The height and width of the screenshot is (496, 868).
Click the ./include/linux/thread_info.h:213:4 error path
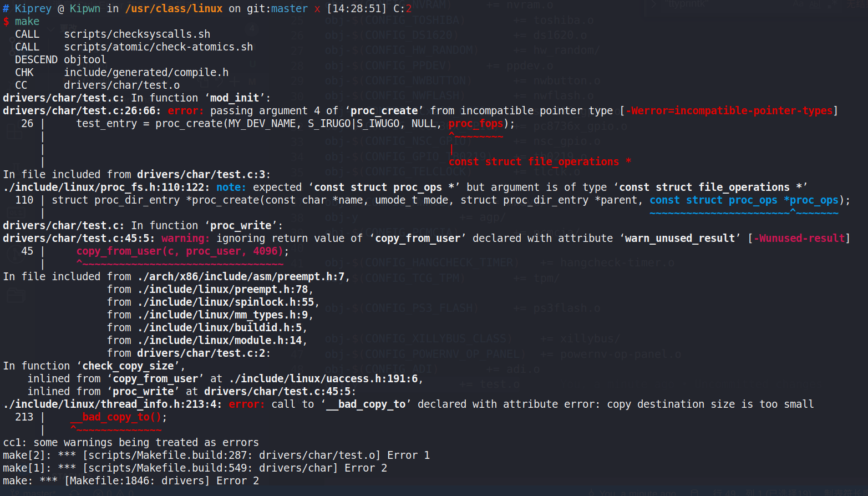(x=112, y=404)
